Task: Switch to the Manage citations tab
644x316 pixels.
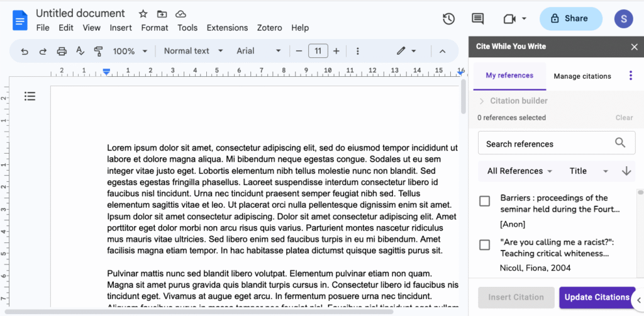Action: tap(582, 76)
